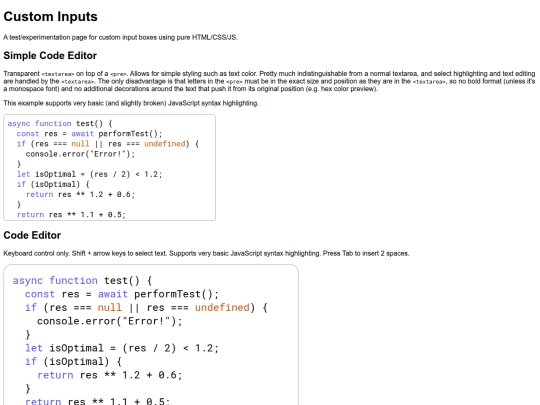Click 'return res ** 1.1 + 0.5;' in Simple Code Editor

[71, 215]
